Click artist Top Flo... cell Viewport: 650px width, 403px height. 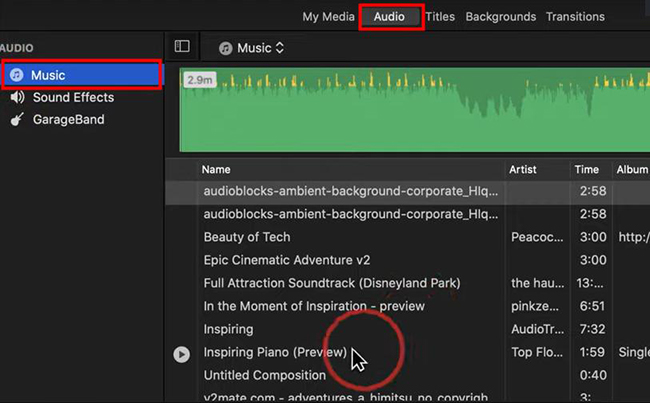pos(537,352)
